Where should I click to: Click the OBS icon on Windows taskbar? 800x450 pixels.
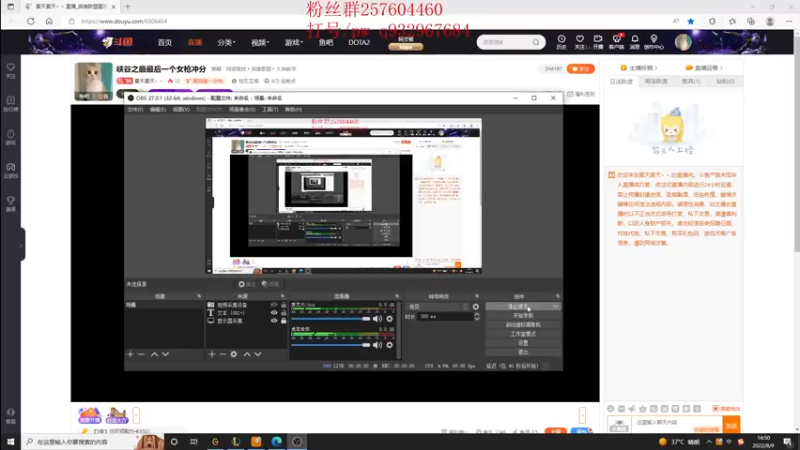297,442
